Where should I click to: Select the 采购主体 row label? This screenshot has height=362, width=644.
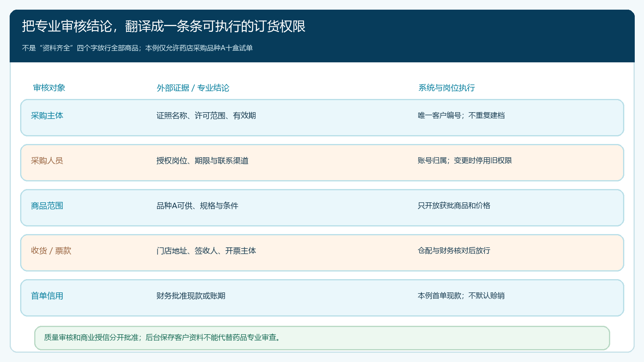tap(47, 115)
